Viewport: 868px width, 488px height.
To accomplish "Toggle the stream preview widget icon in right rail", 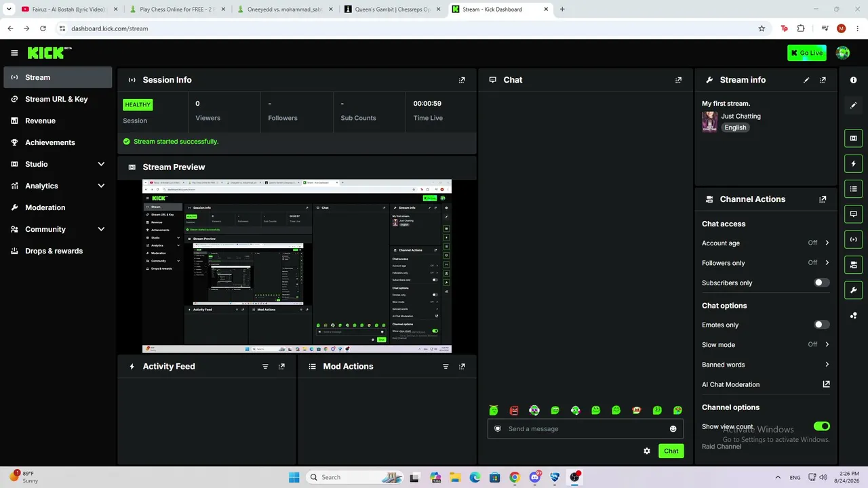I will click(x=854, y=138).
